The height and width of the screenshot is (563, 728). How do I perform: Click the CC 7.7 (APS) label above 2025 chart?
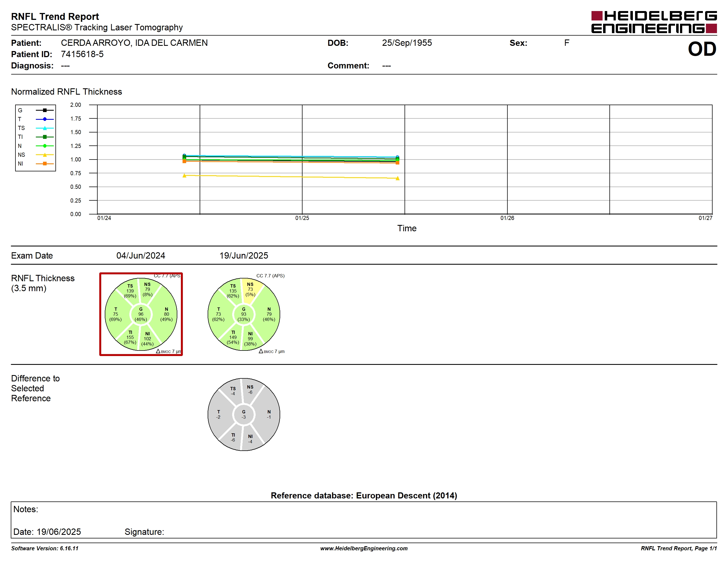tap(270, 276)
